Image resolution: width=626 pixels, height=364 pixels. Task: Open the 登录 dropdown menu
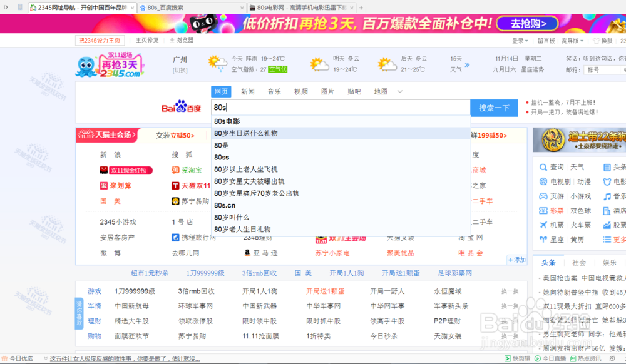(519, 39)
